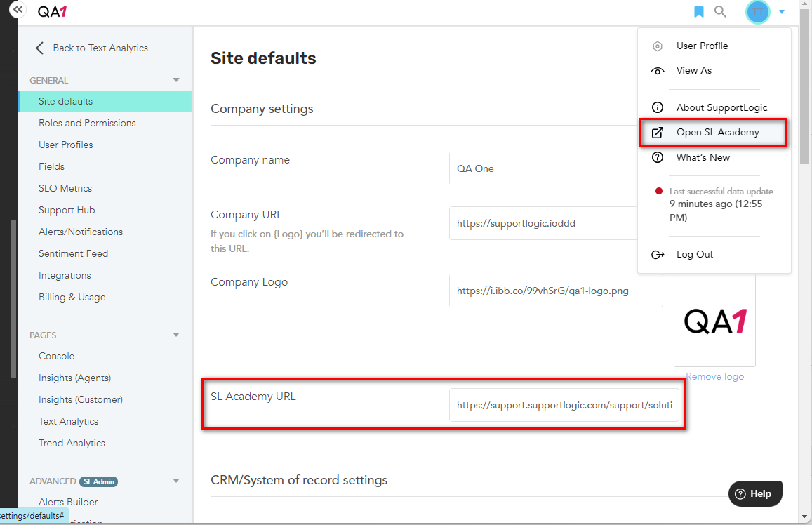812x525 pixels.
Task: Click the 'Site defaults' page heading
Action: click(x=263, y=58)
